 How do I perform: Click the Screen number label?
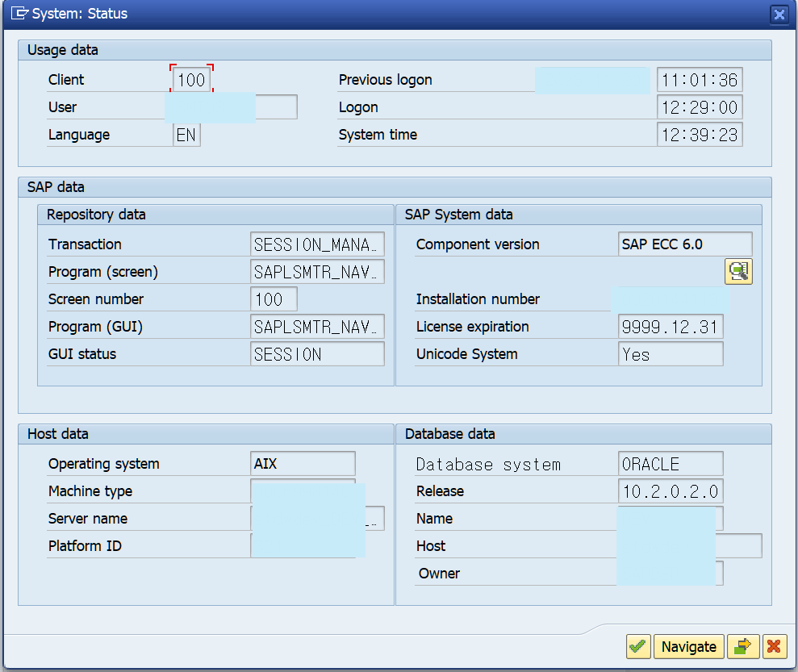(x=96, y=299)
